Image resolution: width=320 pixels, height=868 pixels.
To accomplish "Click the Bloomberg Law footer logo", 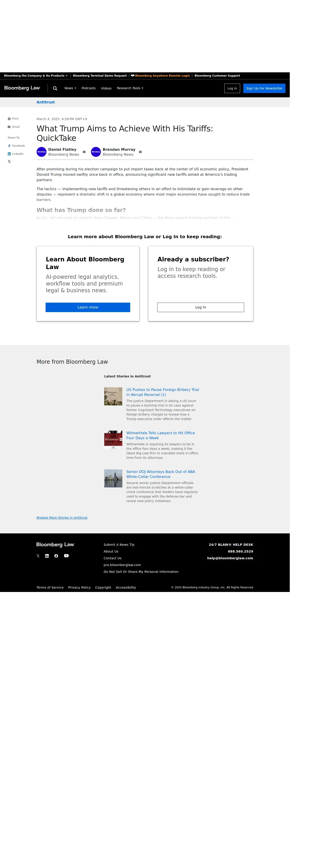I will pyautogui.click(x=55, y=544).
